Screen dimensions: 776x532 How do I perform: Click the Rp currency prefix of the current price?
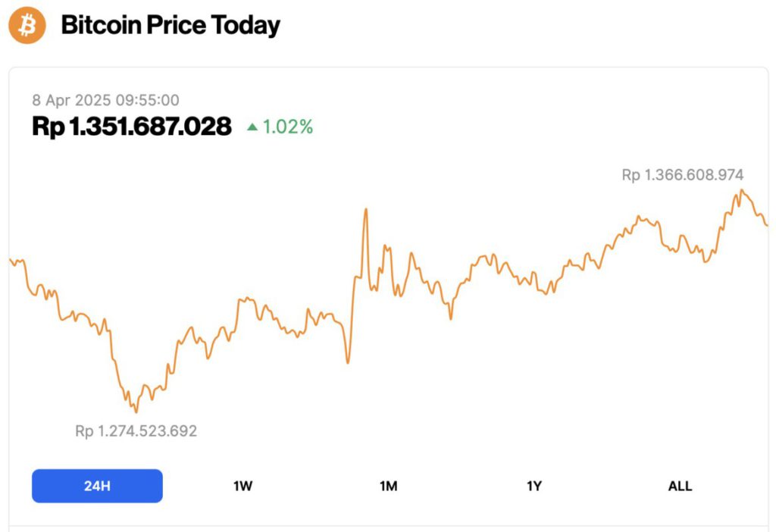48,127
